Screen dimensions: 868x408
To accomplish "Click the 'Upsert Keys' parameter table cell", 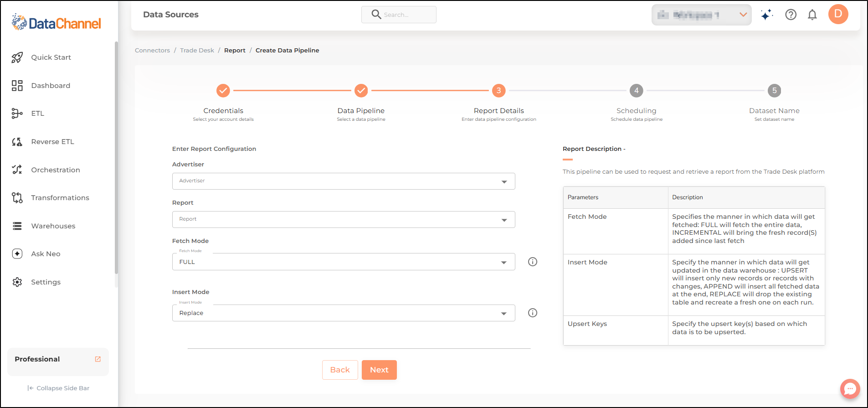I will (x=616, y=331).
